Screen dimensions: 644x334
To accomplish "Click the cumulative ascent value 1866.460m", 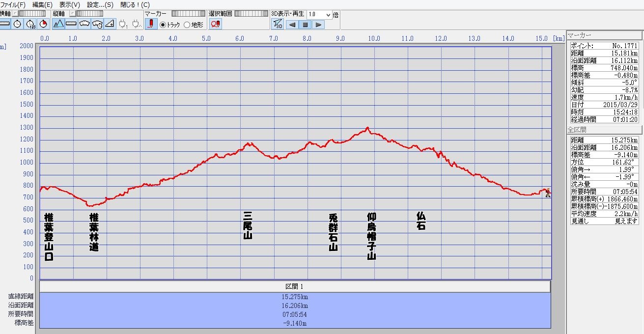I will point(622,199).
